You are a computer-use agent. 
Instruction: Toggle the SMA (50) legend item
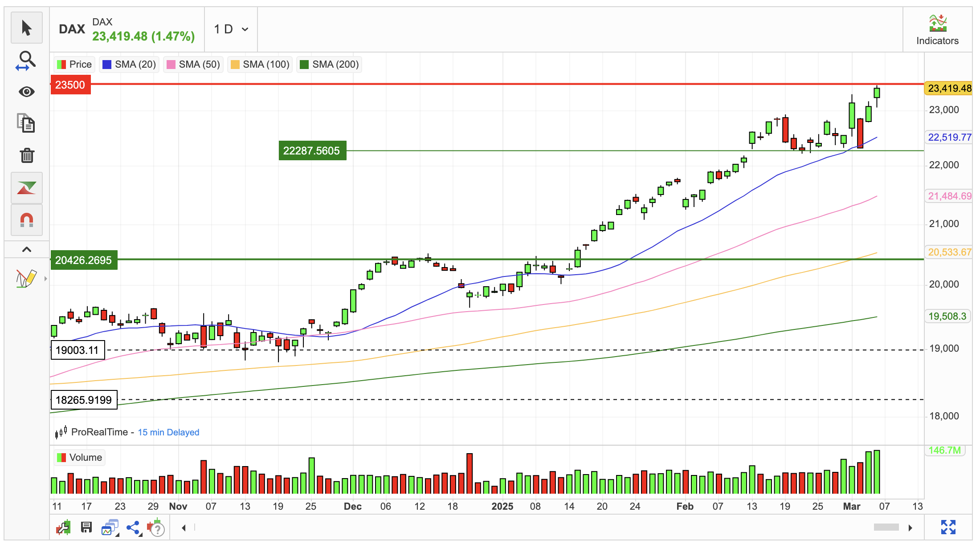193,65
